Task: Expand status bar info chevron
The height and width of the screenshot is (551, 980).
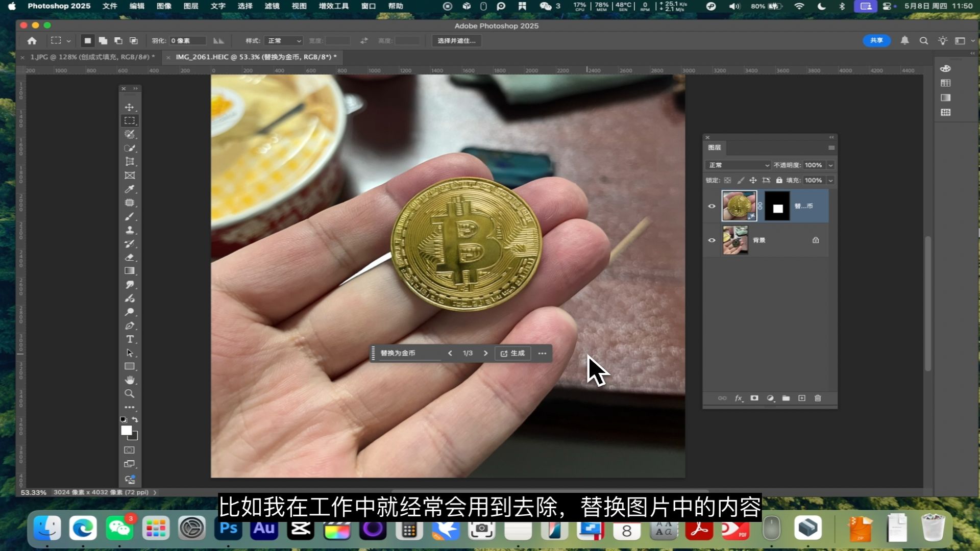Action: click(x=155, y=493)
